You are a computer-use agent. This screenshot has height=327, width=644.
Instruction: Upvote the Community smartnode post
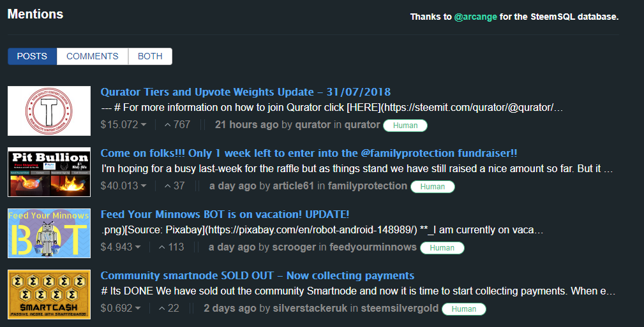(162, 308)
